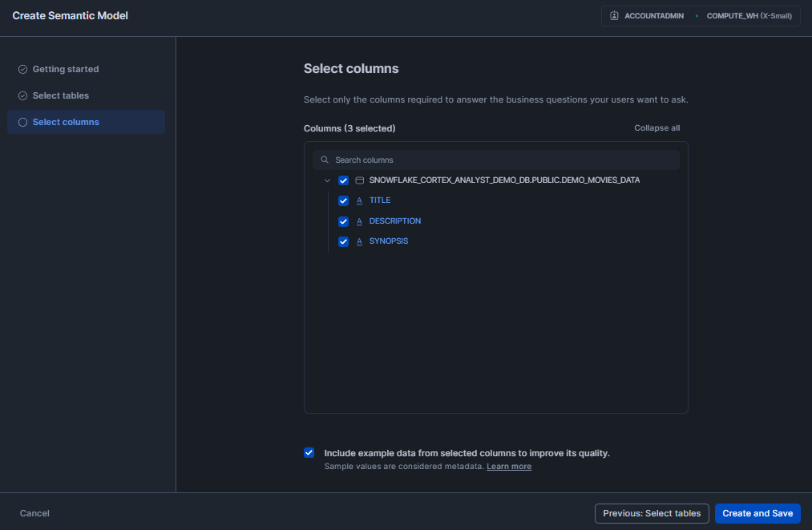Click inside the Search columns field

coord(495,160)
